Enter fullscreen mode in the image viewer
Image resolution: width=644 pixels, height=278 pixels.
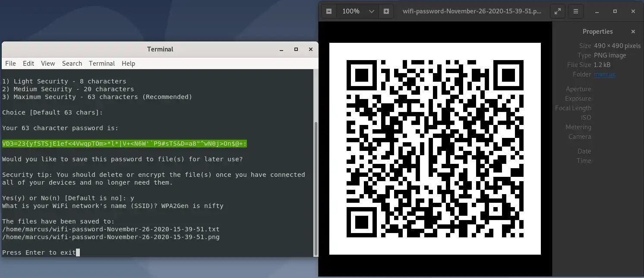[x=557, y=11]
